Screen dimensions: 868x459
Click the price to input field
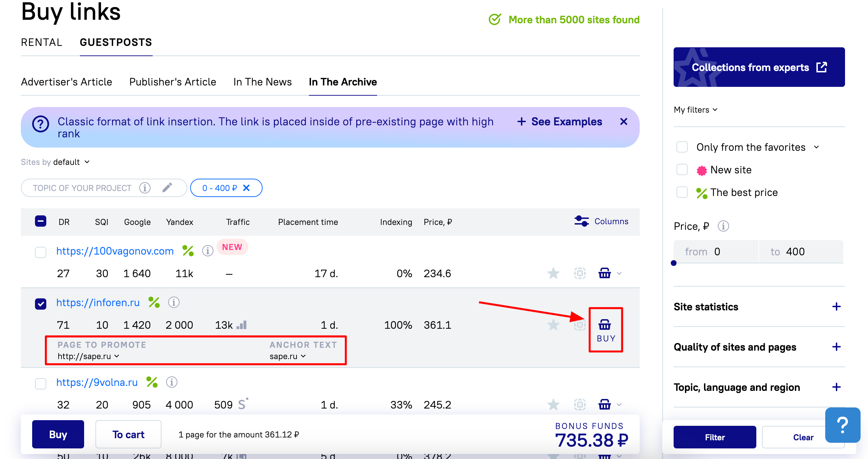tap(801, 251)
